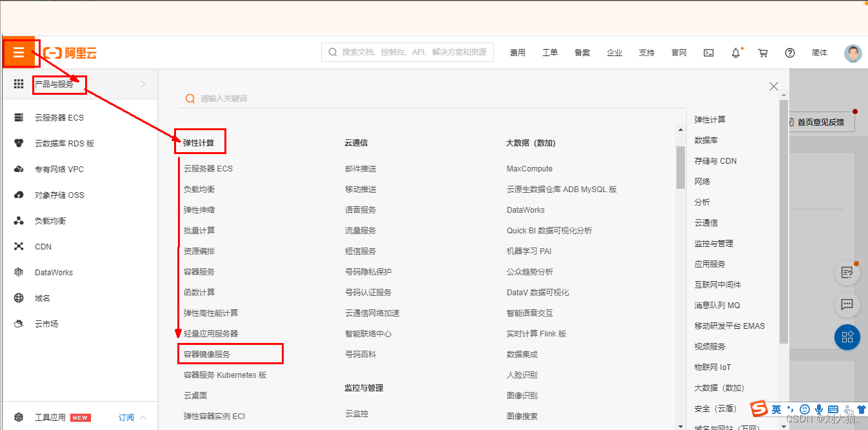Open 云服务器 ECS in product list
Screen dimensions: 868x430
coord(208,169)
